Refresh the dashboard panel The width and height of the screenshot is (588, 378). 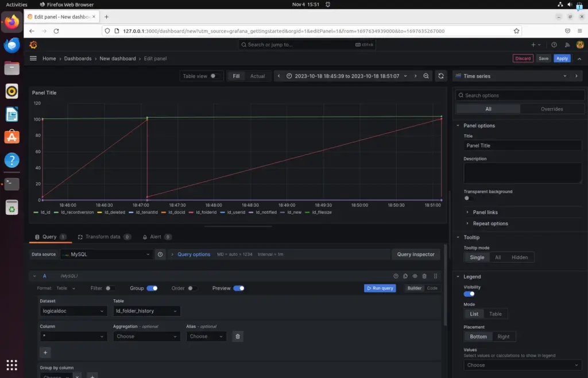(x=440, y=76)
